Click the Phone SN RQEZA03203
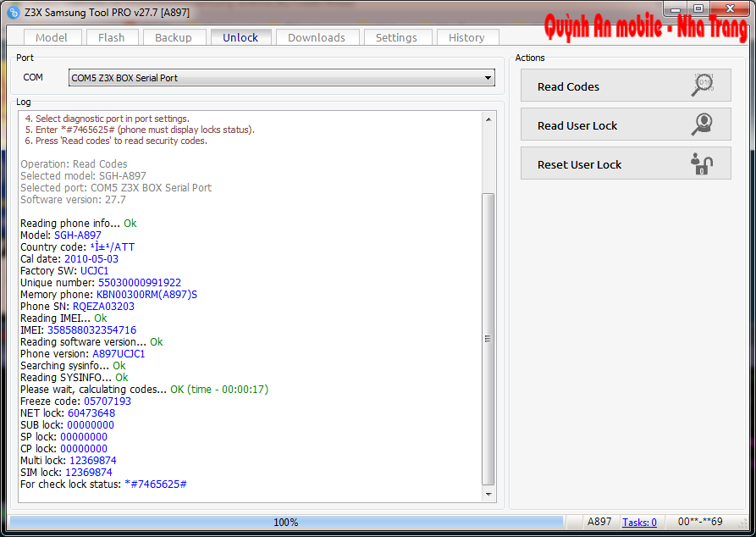 (103, 307)
